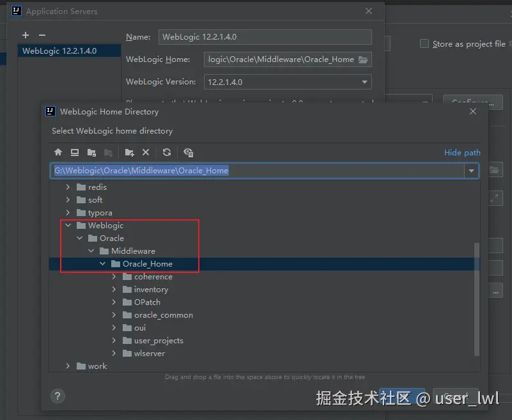Expand the soft folder
Screen dimensions: 512x420
tap(68, 199)
